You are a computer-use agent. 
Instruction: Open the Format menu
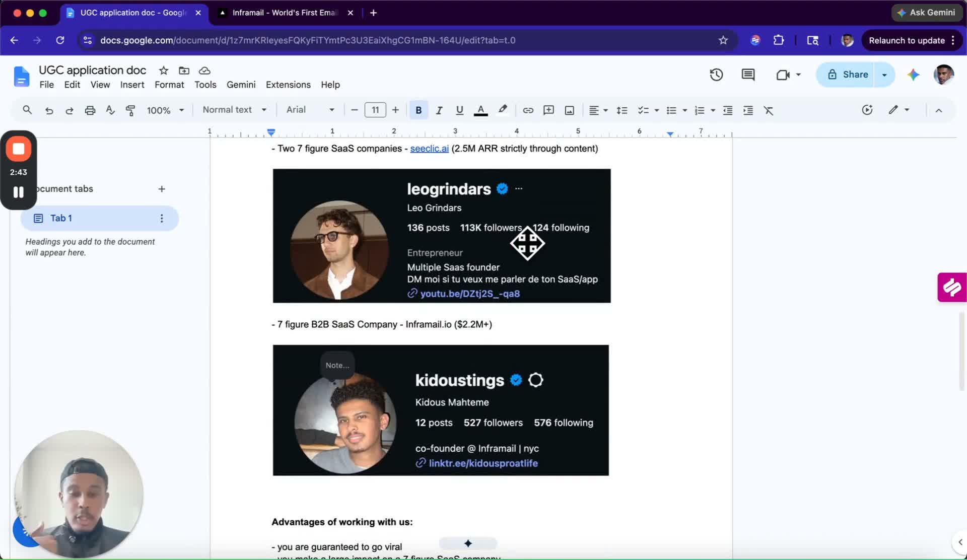169,85
